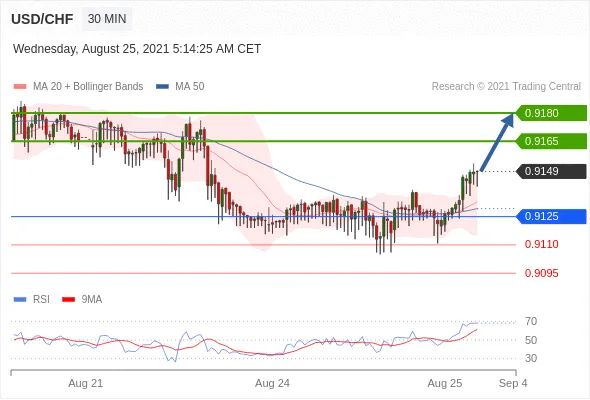Image resolution: width=590 pixels, height=400 pixels.
Task: Click the USD/CHF pair title
Action: point(42,19)
